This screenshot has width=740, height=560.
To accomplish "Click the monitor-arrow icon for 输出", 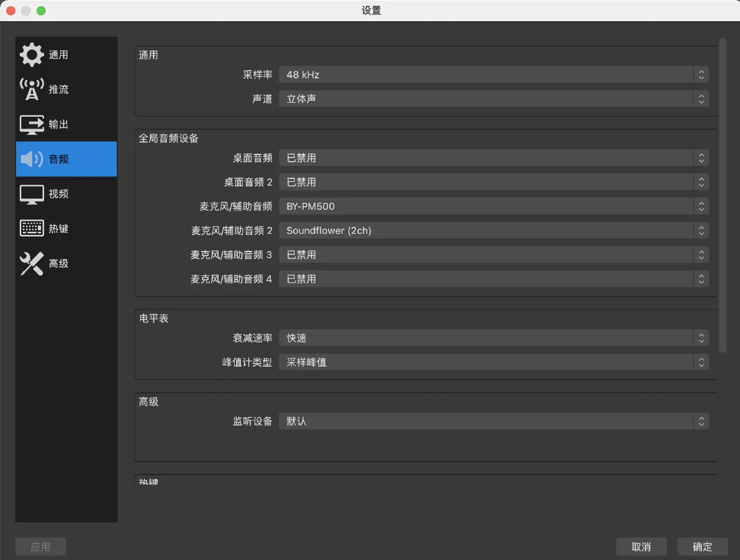I will point(32,124).
